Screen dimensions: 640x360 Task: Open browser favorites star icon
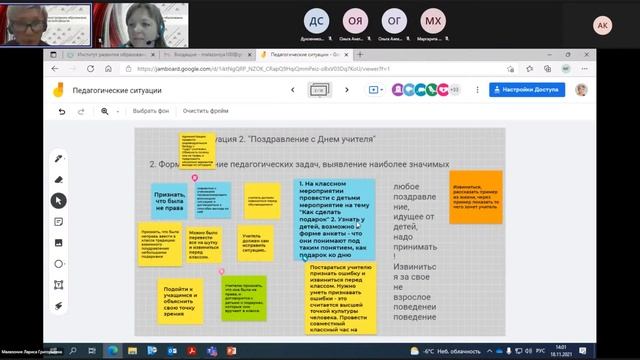click(x=529, y=69)
